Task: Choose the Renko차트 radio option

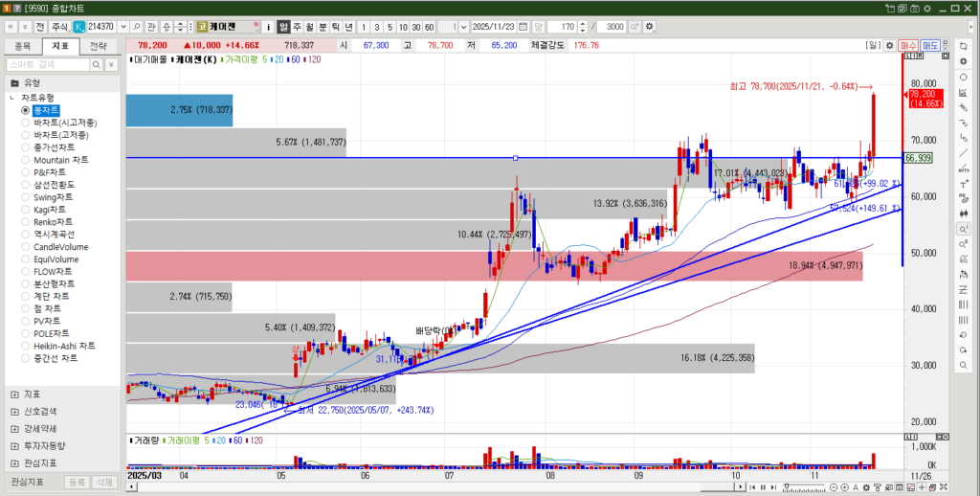Action: (x=26, y=222)
